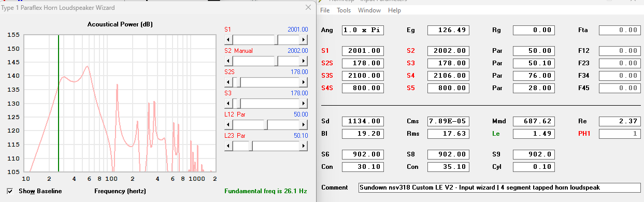Click the S1 input field showing 2001.00
644x202 pixels.
click(x=363, y=51)
